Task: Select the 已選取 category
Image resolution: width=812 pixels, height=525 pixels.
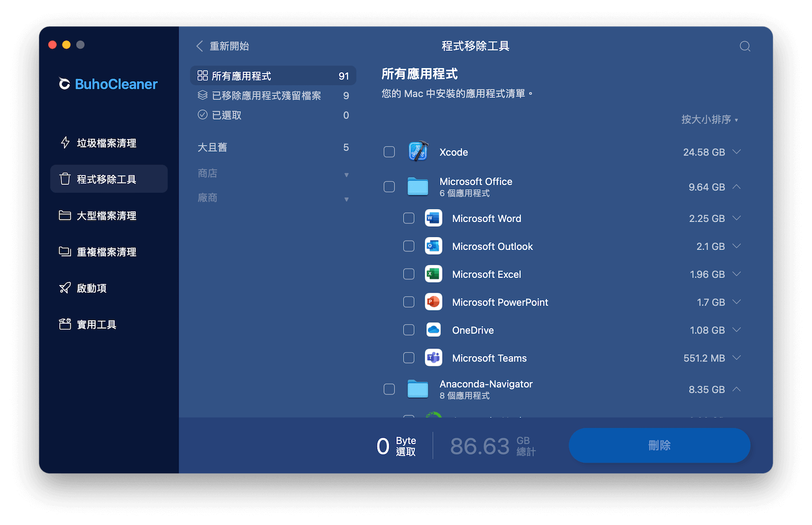Action: point(273,115)
